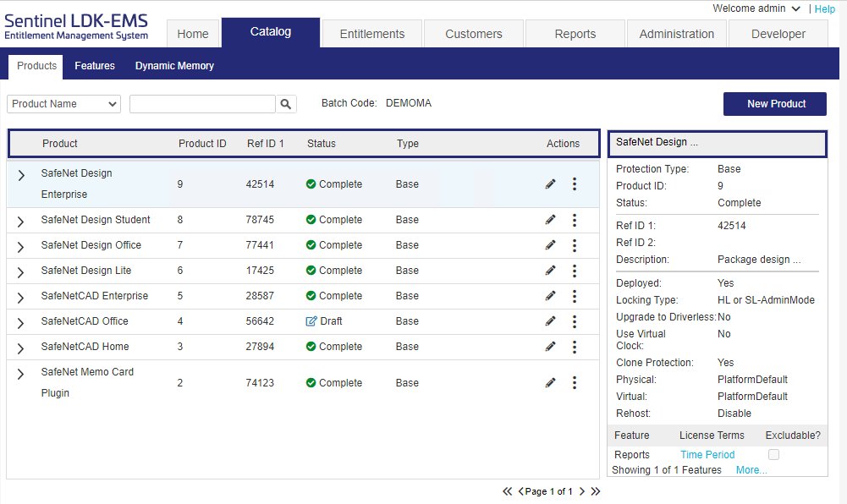Click the product search text field
This screenshot has height=504, width=847.
(x=202, y=104)
